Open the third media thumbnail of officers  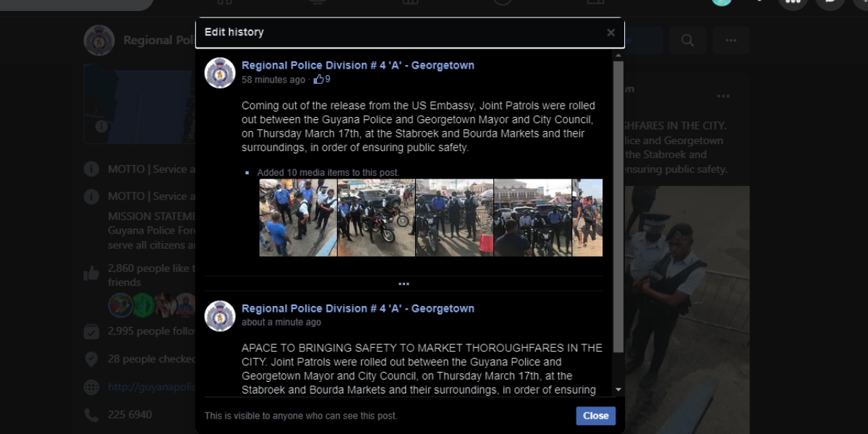tap(454, 218)
